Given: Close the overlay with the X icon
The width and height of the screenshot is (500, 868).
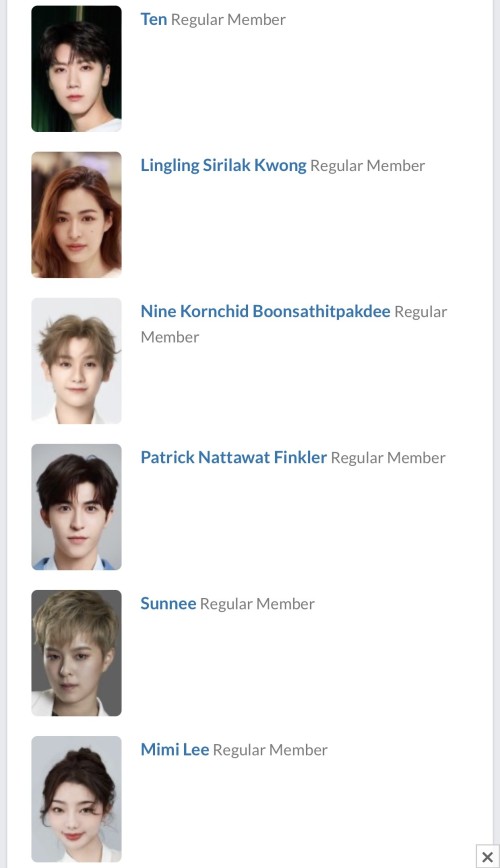Looking at the screenshot, I should coord(488,857).
